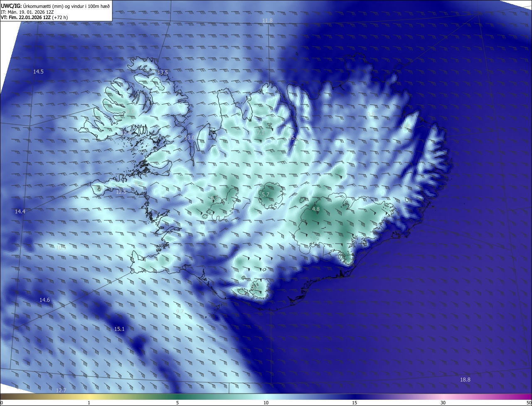
Task: Click the value 9.7 south of the southwest coast
Action: click(x=180, y=312)
